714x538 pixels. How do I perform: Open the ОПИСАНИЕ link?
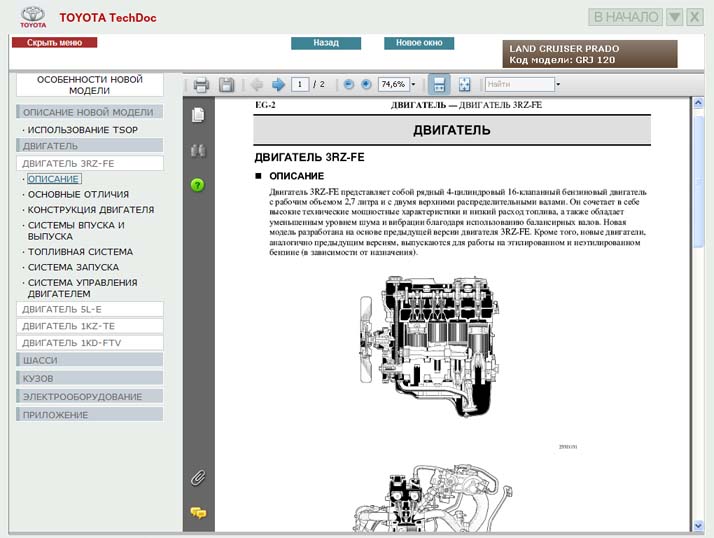tap(54, 179)
